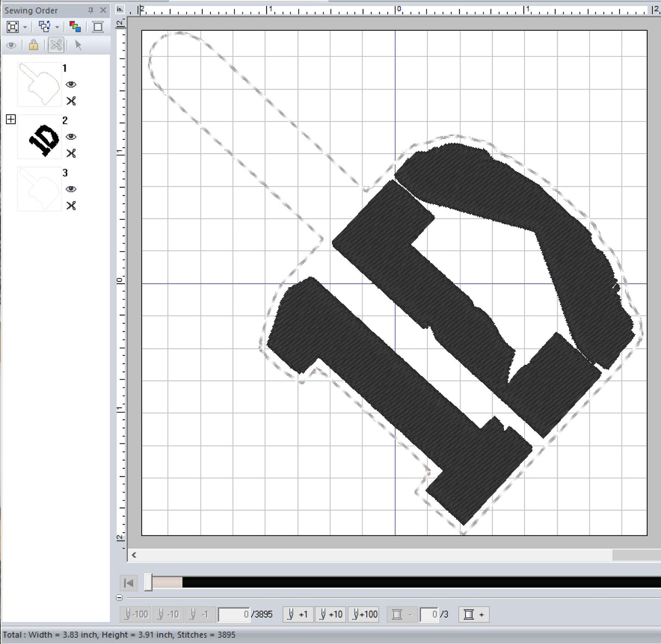The height and width of the screenshot is (644, 661).
Task: Advance the needle by +10 stitches
Action: [331, 614]
